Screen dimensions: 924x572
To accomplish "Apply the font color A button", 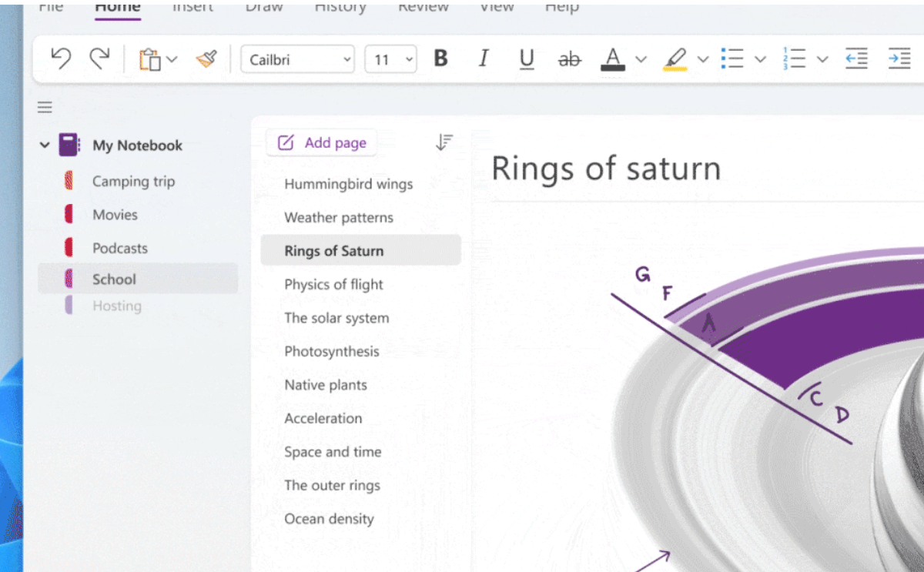I will pyautogui.click(x=613, y=59).
